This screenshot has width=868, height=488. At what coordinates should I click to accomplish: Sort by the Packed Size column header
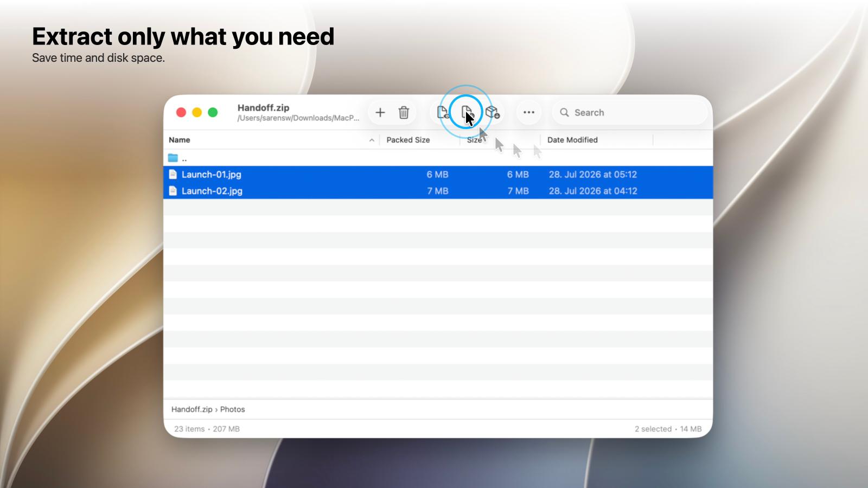click(408, 140)
